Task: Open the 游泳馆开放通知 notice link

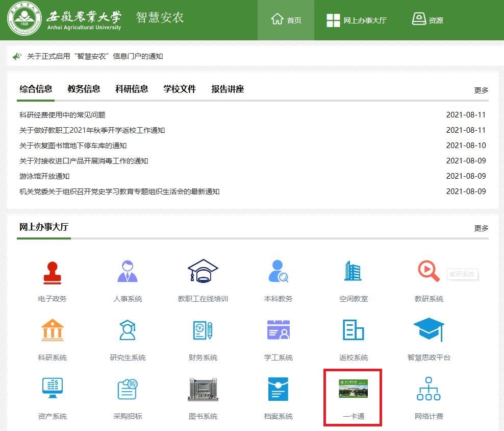Action: click(x=44, y=176)
